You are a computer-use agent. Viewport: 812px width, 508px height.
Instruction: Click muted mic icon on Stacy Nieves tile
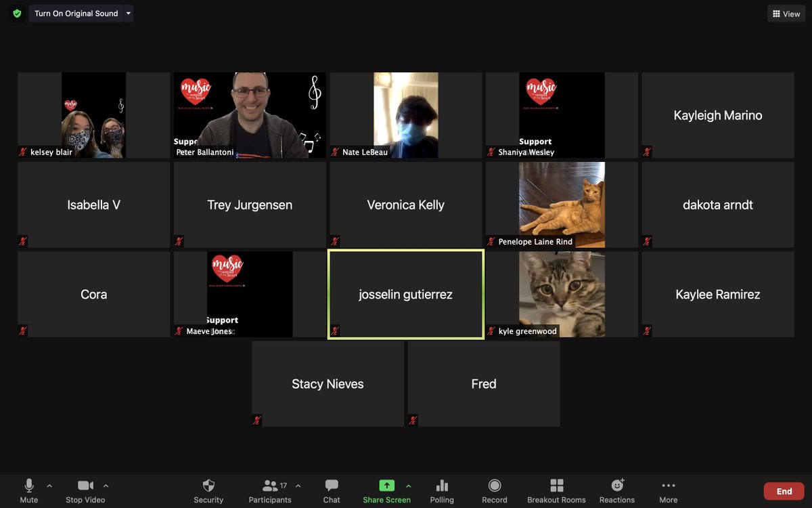click(x=257, y=420)
